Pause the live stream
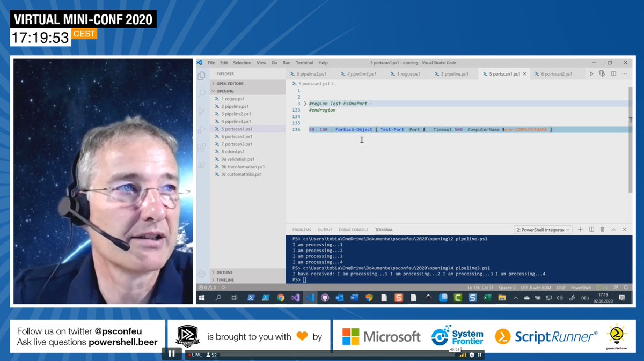Screen dimensions: 644x361 [171, 353]
